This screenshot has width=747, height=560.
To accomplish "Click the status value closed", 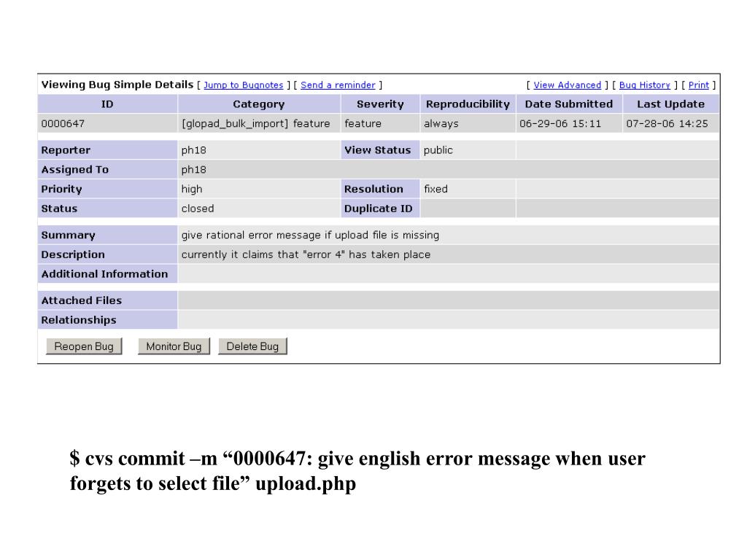I will click(198, 209).
